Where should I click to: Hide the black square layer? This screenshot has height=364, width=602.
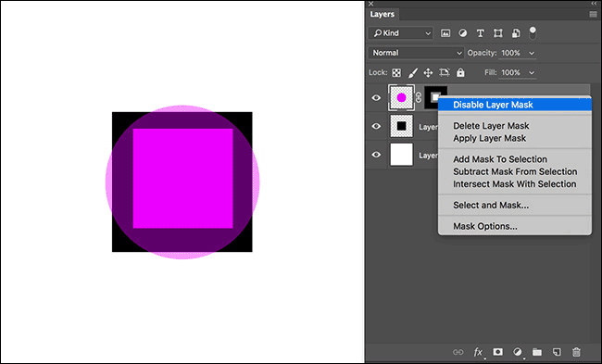[x=376, y=126]
